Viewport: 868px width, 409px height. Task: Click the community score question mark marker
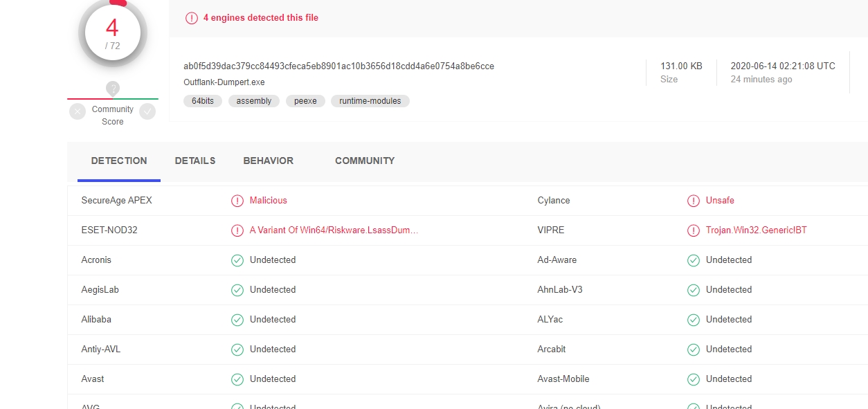113,89
